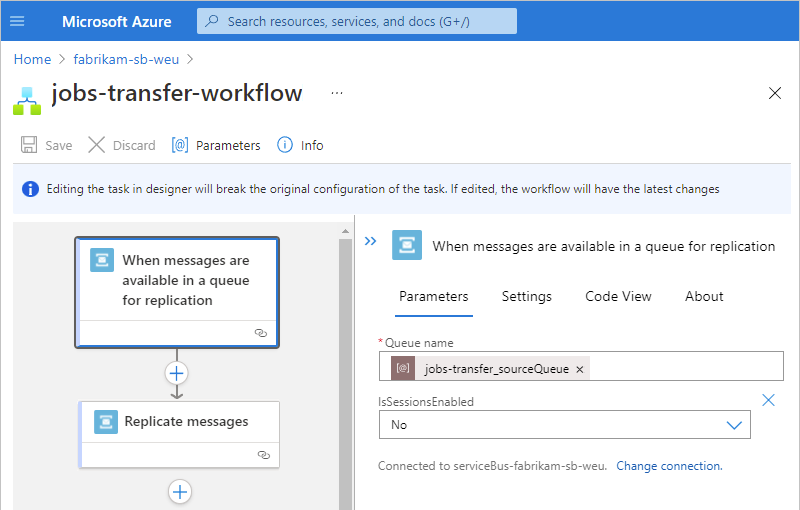Click the [@] parameter token icon in Queue name
Screen dimensions: 800x510
click(403, 368)
